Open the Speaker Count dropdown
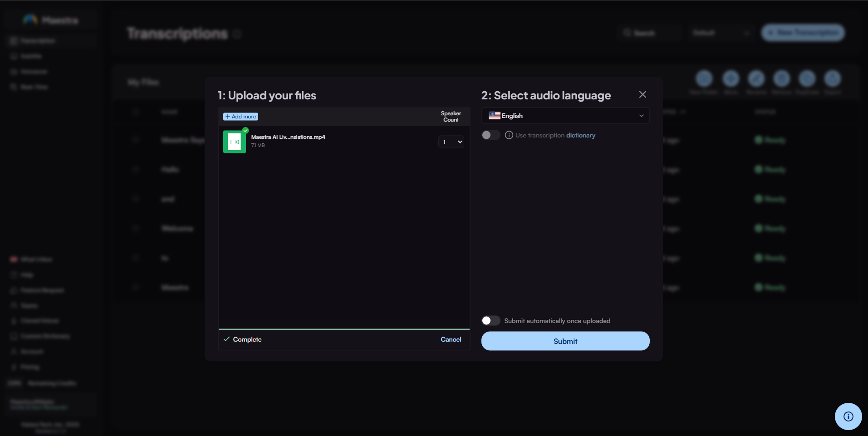 pos(451,142)
